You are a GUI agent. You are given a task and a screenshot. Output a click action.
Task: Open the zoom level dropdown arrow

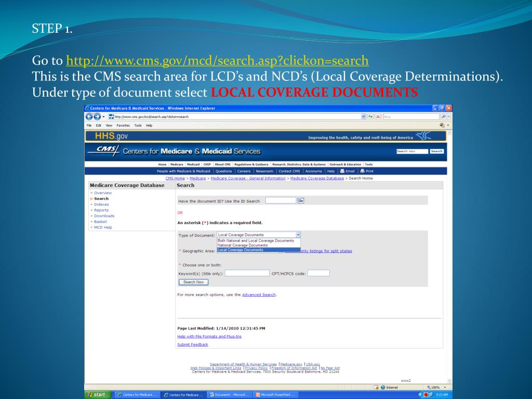click(445, 388)
